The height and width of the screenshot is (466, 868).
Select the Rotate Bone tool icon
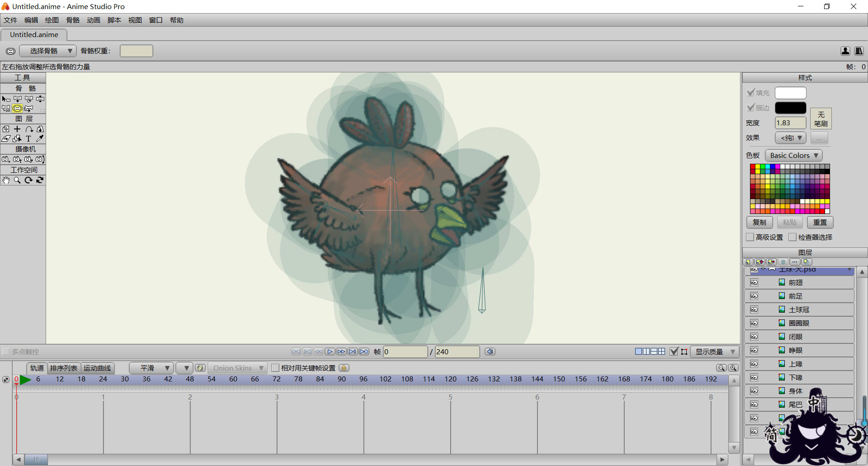28,99
